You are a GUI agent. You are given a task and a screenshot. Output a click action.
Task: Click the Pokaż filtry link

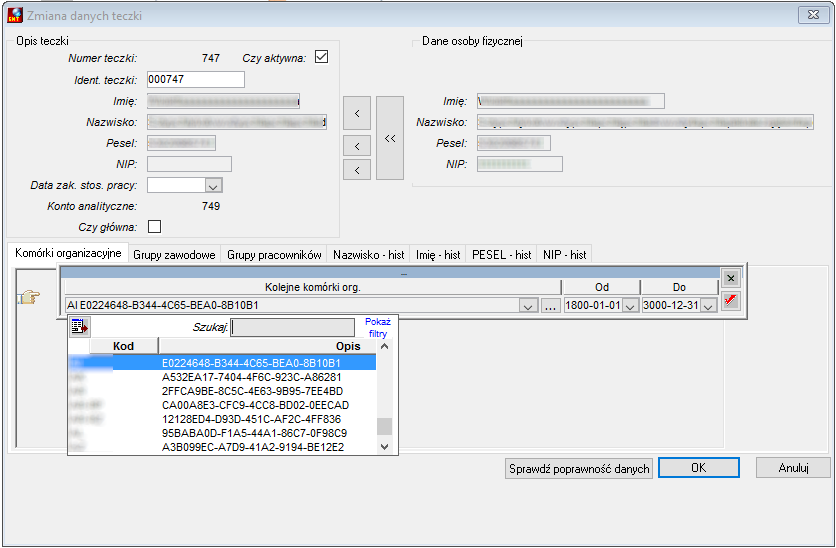[377, 327]
